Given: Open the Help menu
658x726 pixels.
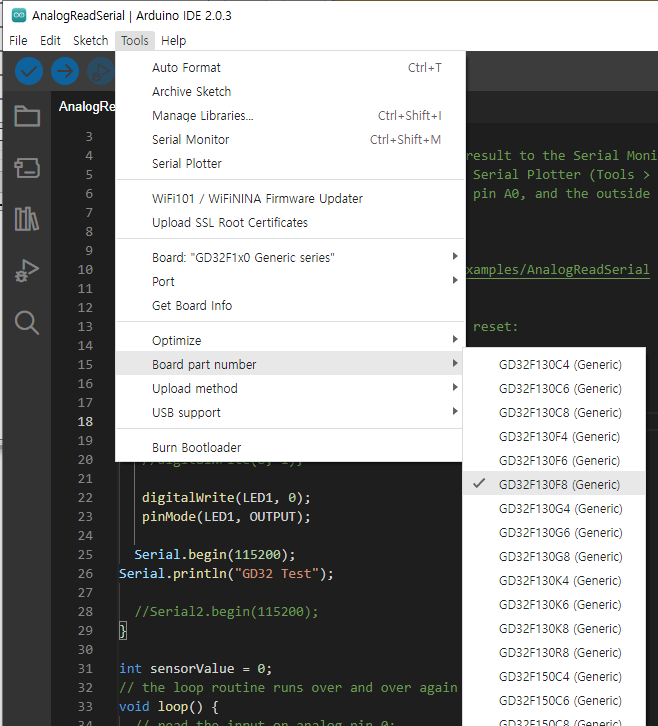Looking at the screenshot, I should tap(174, 41).
